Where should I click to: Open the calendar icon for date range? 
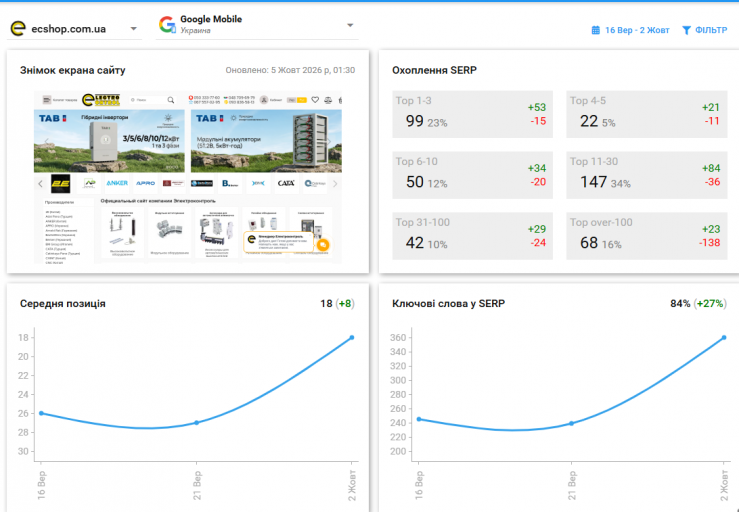596,30
